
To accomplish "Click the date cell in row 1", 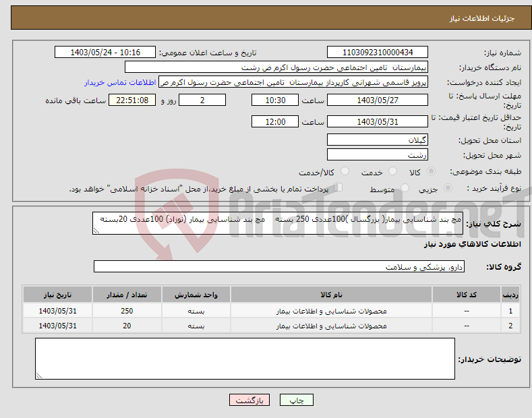I will click(58, 311).
